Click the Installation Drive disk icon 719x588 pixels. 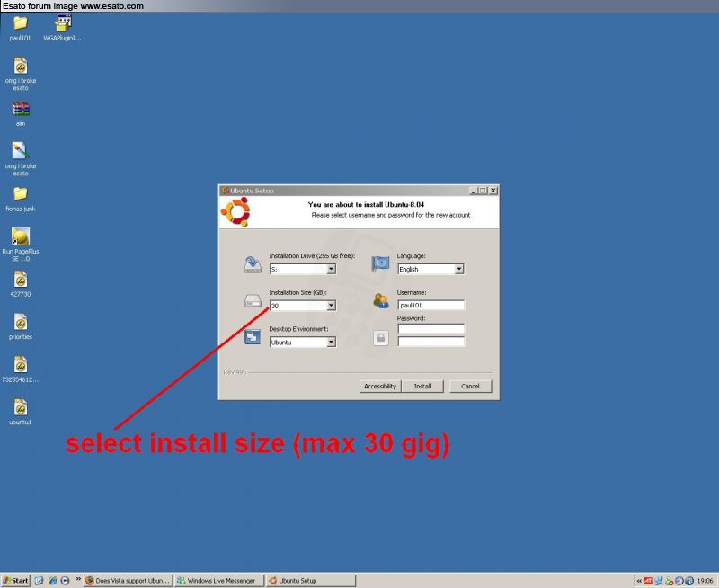coord(253,264)
